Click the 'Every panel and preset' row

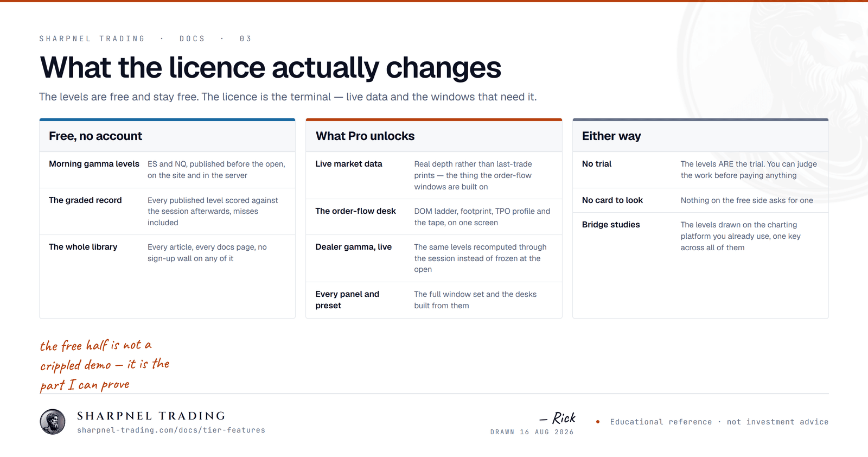pos(434,300)
